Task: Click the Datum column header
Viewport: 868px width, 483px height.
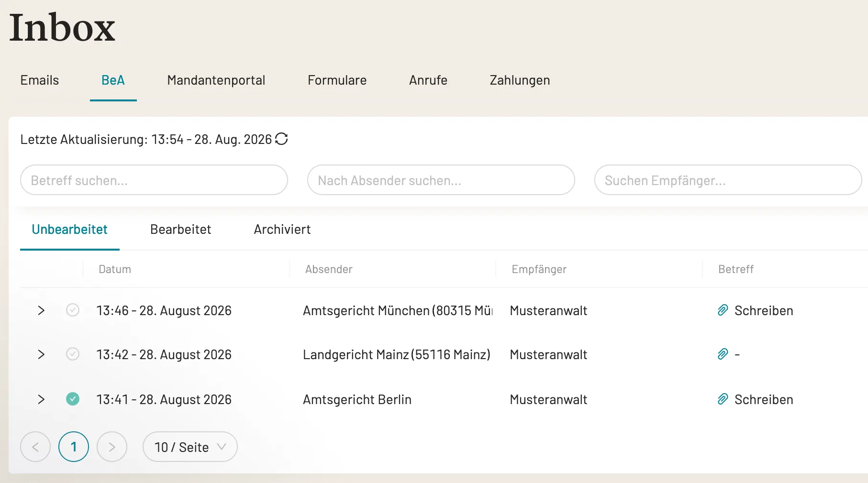Action: click(115, 269)
